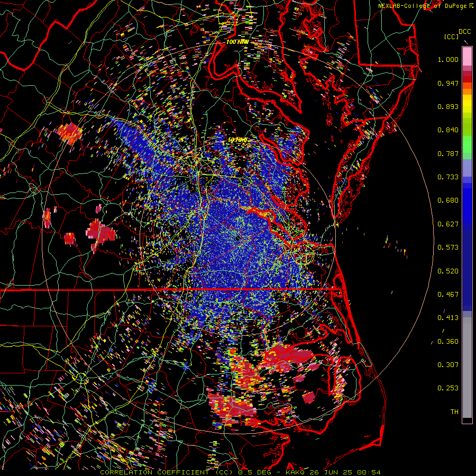The width and height of the screenshot is (476, 476).
Task: Select the 0.467 value on the scale
Action: [448, 295]
